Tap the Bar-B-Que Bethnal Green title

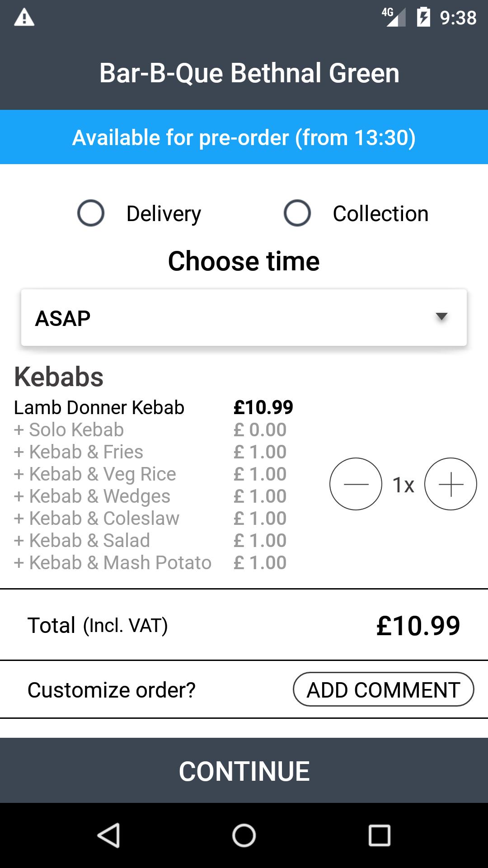click(249, 73)
